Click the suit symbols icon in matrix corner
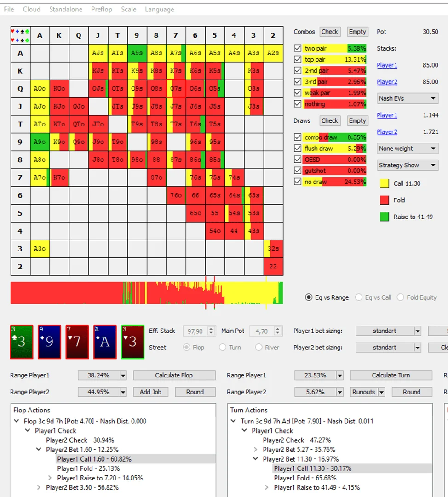448x497 pixels. (20, 36)
